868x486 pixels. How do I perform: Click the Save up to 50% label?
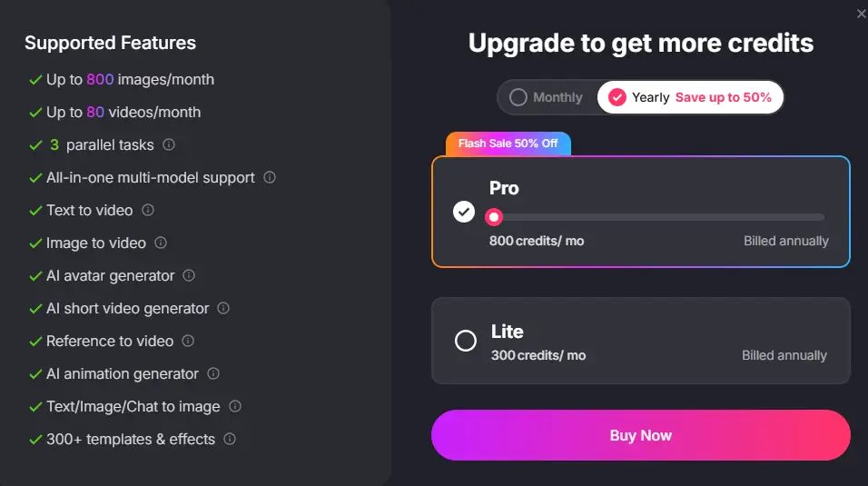click(x=723, y=97)
